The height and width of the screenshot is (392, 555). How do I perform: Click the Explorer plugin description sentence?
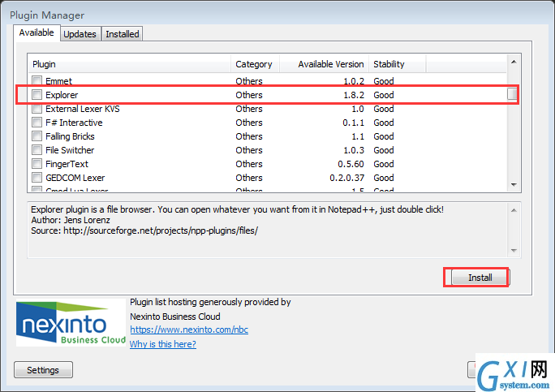pyautogui.click(x=237, y=209)
